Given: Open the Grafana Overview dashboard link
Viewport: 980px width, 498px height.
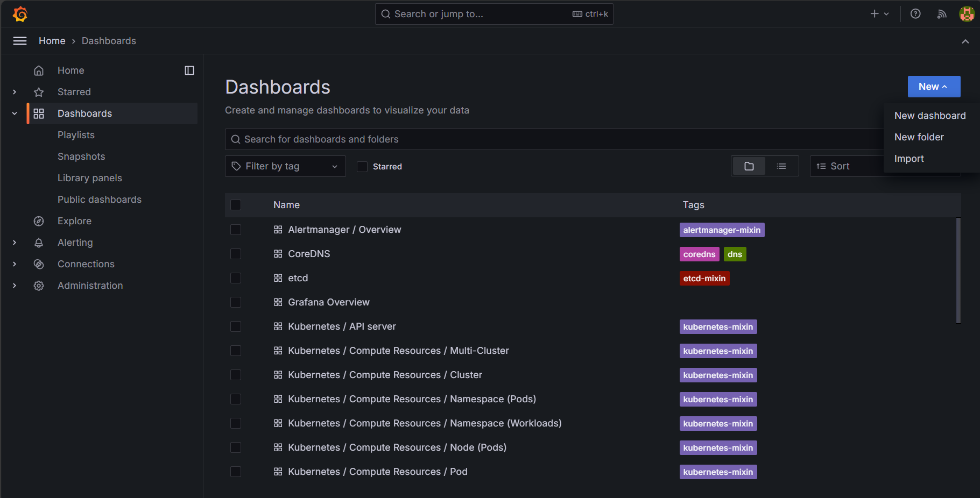Looking at the screenshot, I should tap(329, 302).
